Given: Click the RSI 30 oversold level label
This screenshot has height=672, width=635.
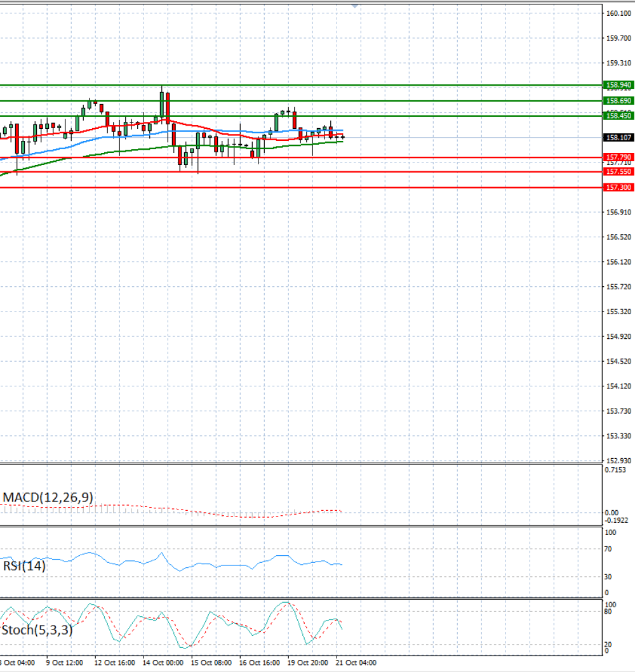Looking at the screenshot, I should pos(608,577).
